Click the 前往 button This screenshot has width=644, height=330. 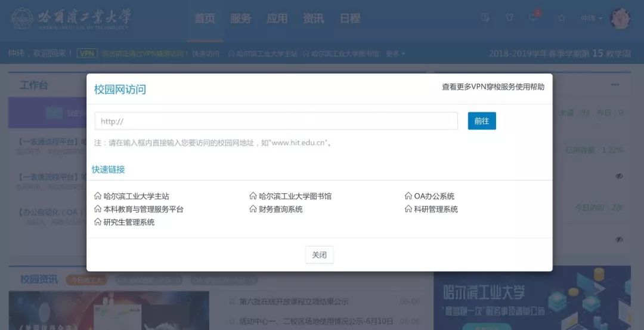pos(482,121)
